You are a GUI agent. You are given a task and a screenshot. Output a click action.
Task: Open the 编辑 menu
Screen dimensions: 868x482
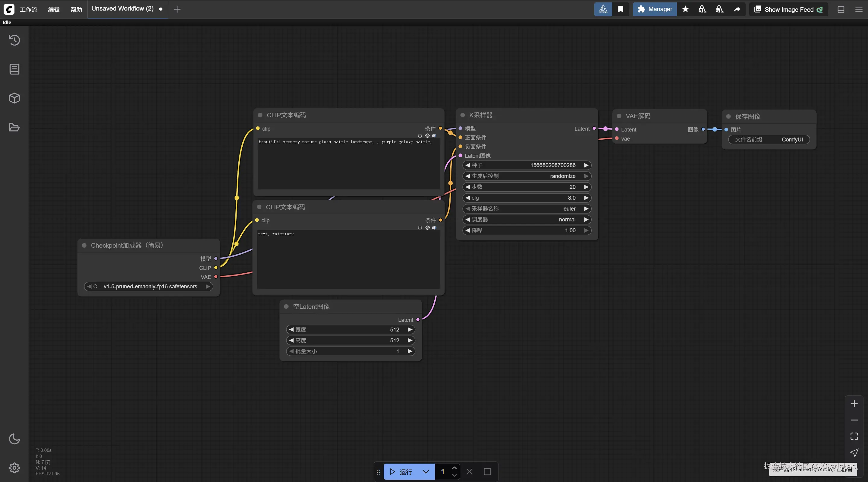pyautogui.click(x=53, y=9)
